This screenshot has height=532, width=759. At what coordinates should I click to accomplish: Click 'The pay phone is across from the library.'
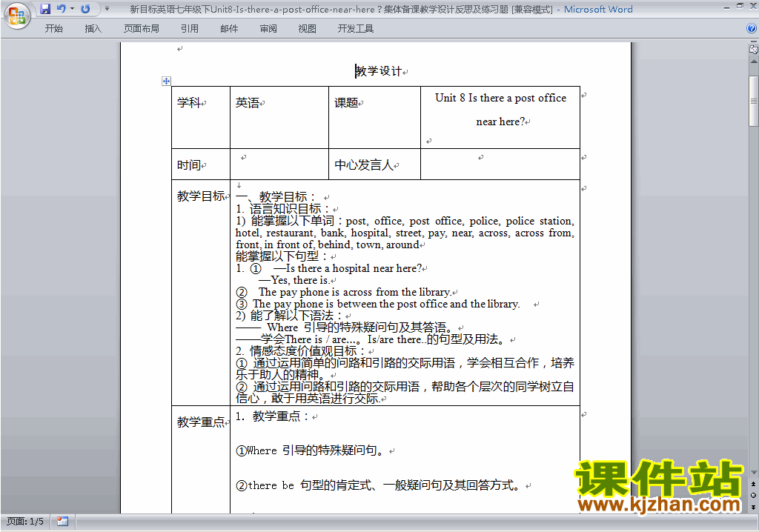coord(355,292)
